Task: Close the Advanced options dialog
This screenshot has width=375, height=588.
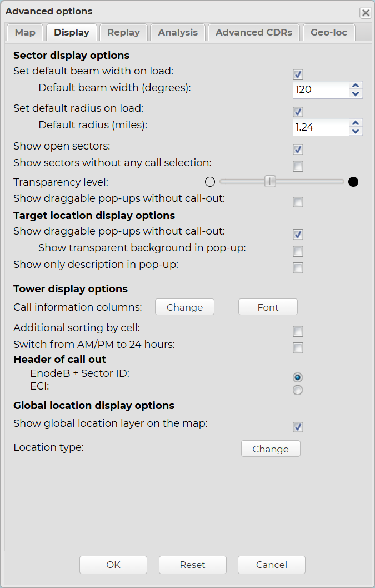Action: (365, 12)
